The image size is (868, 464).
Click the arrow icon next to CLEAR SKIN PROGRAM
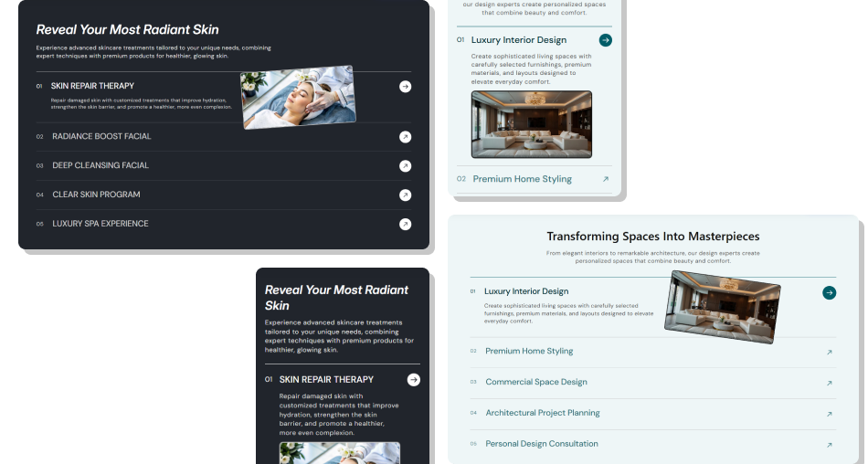405,195
